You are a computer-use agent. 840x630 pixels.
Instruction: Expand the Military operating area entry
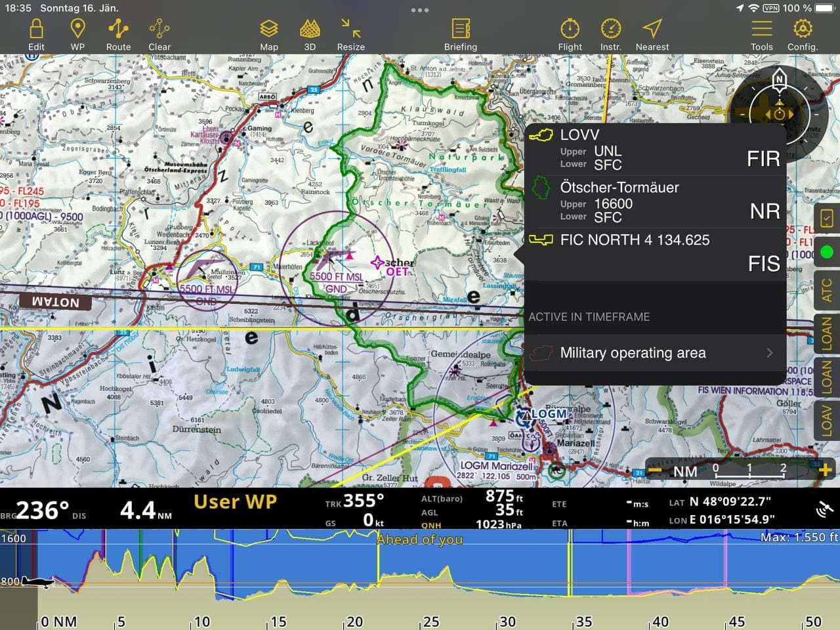[654, 353]
